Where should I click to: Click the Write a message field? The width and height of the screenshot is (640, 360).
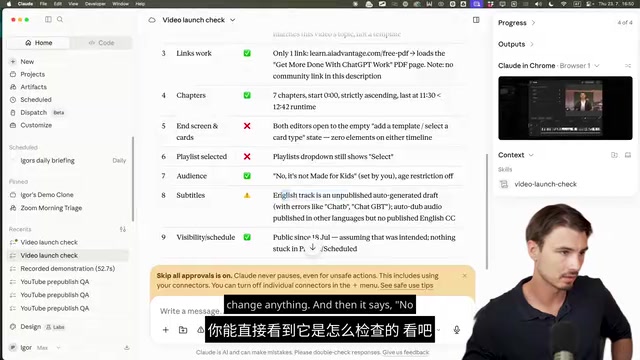(190, 311)
